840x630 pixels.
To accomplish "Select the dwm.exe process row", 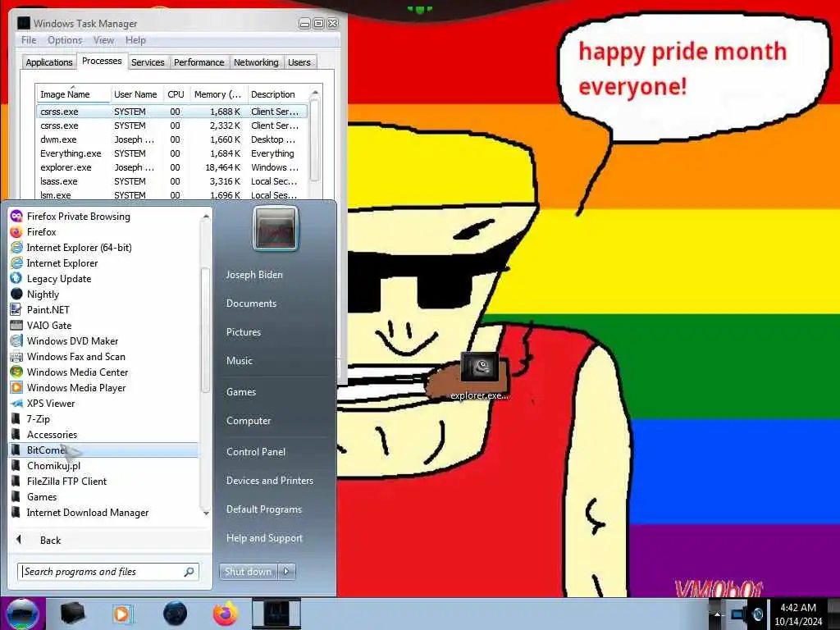I will click(x=171, y=139).
